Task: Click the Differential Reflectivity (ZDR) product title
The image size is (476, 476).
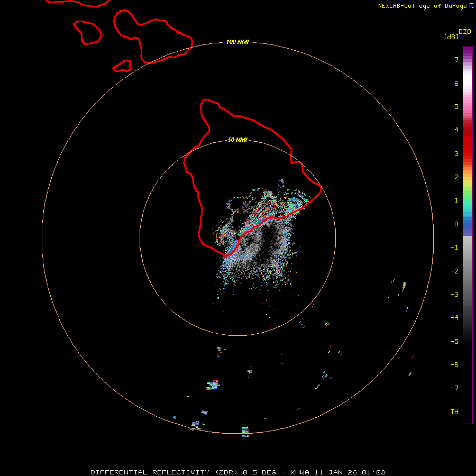Action: pyautogui.click(x=164, y=472)
